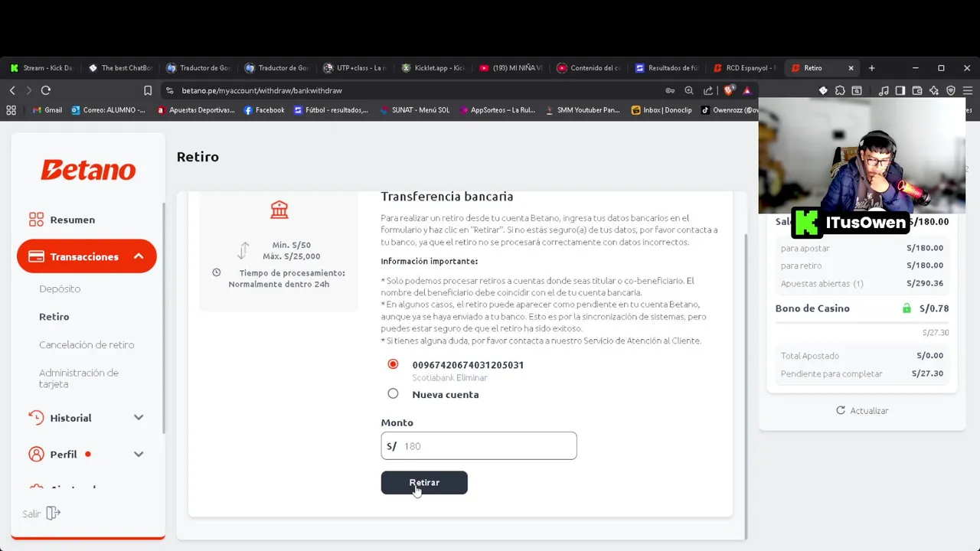Expand the Historial menu chevron

pos(139,418)
